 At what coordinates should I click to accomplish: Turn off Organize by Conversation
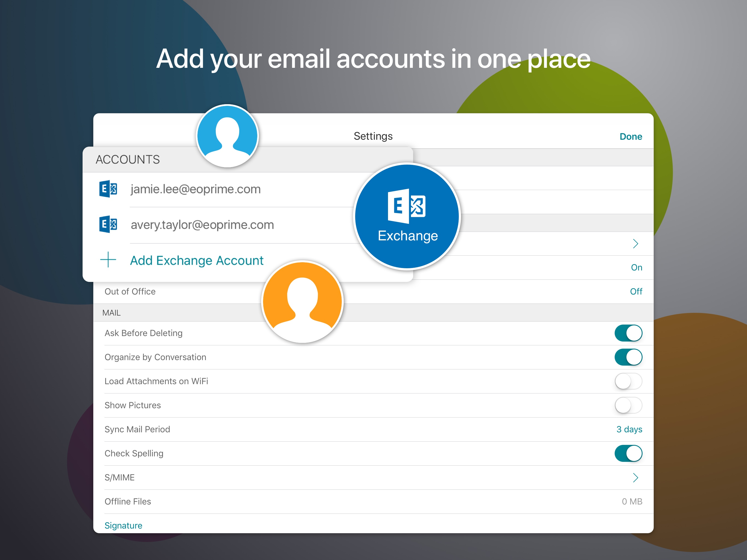coord(628,357)
